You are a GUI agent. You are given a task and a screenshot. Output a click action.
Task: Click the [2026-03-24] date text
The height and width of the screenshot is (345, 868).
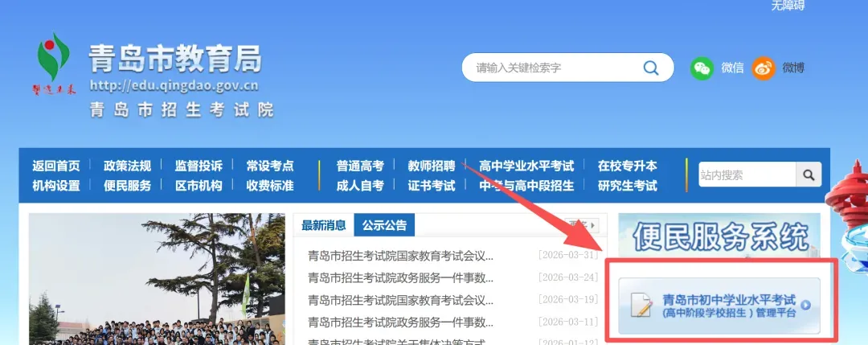568,277
